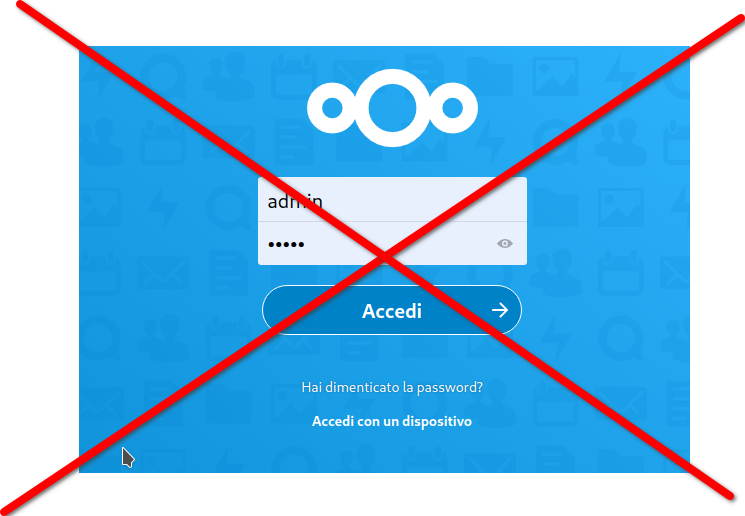Viewport: 745px width, 516px height.
Task: Click where the red cross lines intersect
Action: tap(385, 257)
